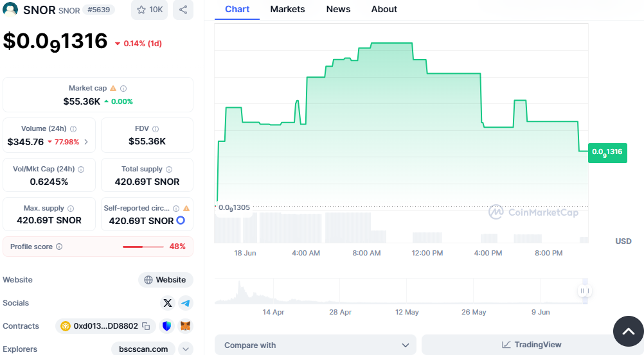Open the SNOR Website button
Screen dimensions: 644x355
click(166, 280)
